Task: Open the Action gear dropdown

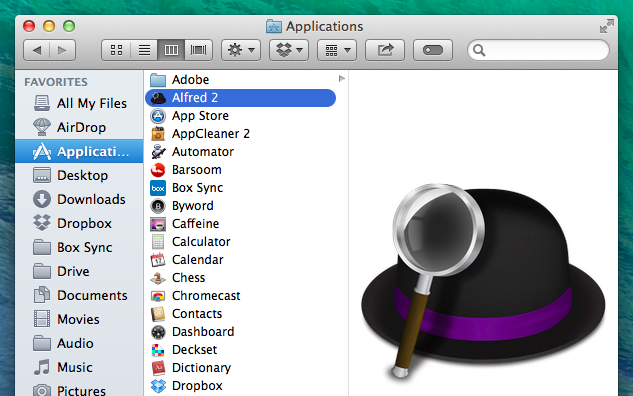Action: [241, 50]
